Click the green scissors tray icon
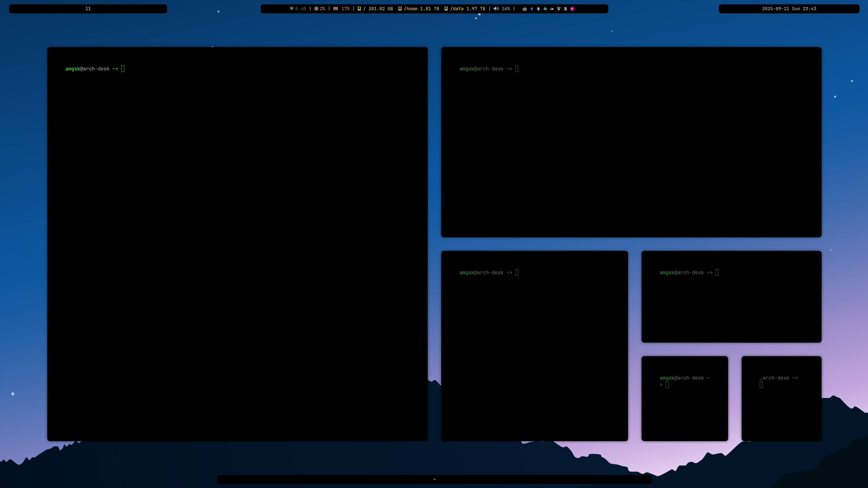The height and width of the screenshot is (488, 868). pyautogui.click(x=559, y=9)
